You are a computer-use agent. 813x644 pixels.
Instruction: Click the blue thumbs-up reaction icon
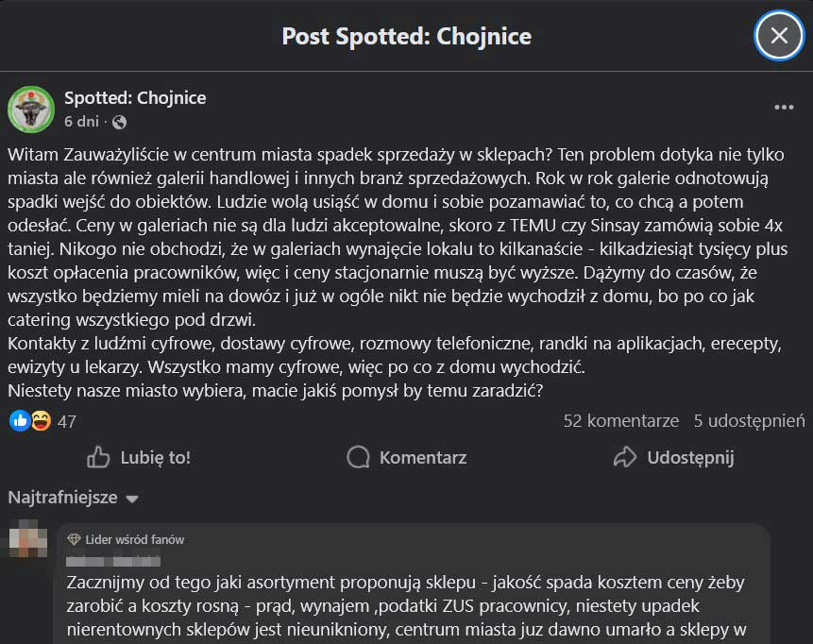20,421
